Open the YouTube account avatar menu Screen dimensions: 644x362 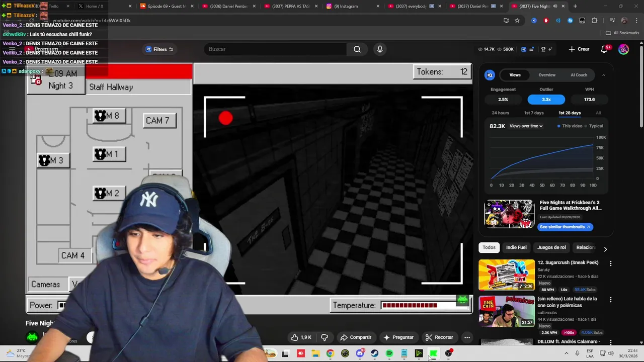[623, 49]
